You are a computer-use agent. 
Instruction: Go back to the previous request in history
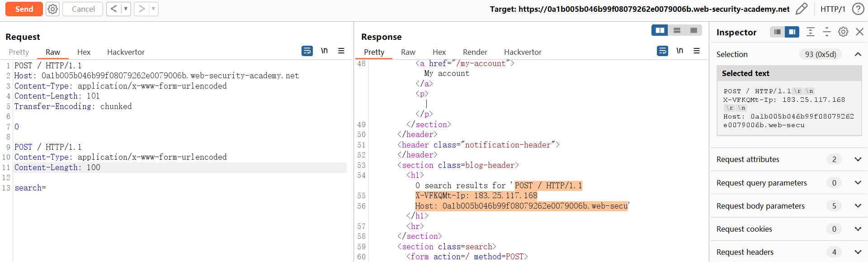[114, 9]
